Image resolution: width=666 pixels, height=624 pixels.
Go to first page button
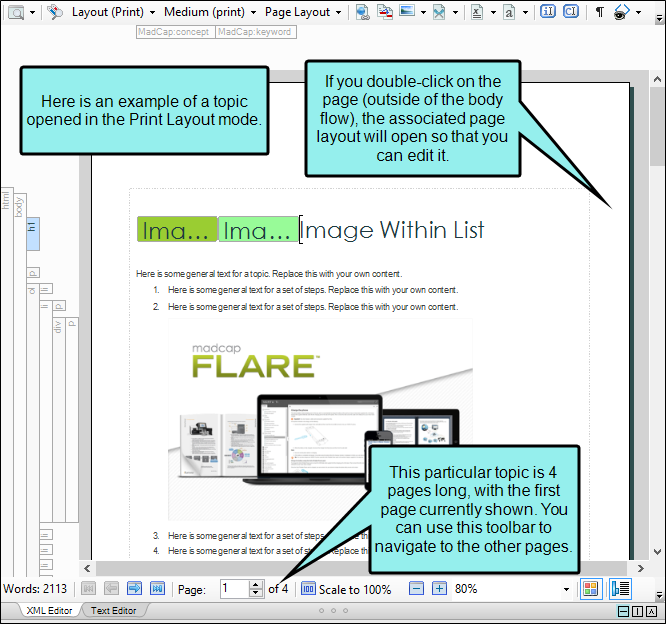click(x=88, y=589)
